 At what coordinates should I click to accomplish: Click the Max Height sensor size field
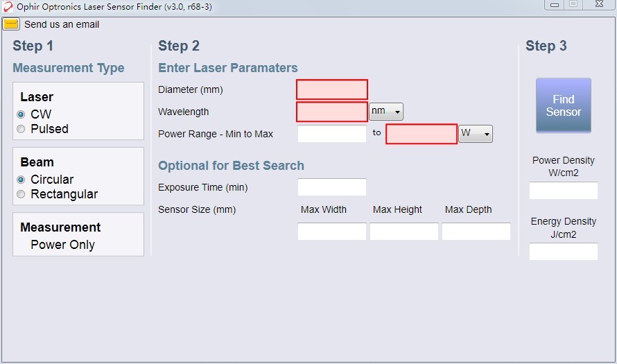[x=404, y=232]
